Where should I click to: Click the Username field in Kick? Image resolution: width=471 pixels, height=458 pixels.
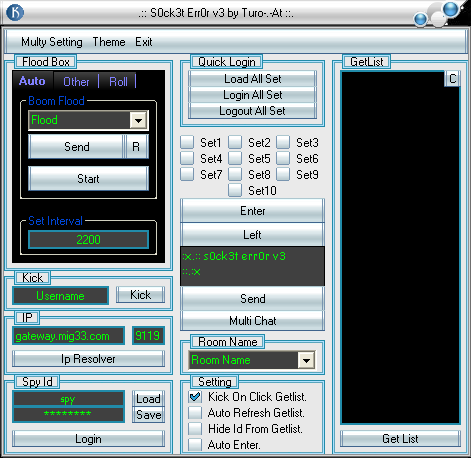click(x=60, y=296)
